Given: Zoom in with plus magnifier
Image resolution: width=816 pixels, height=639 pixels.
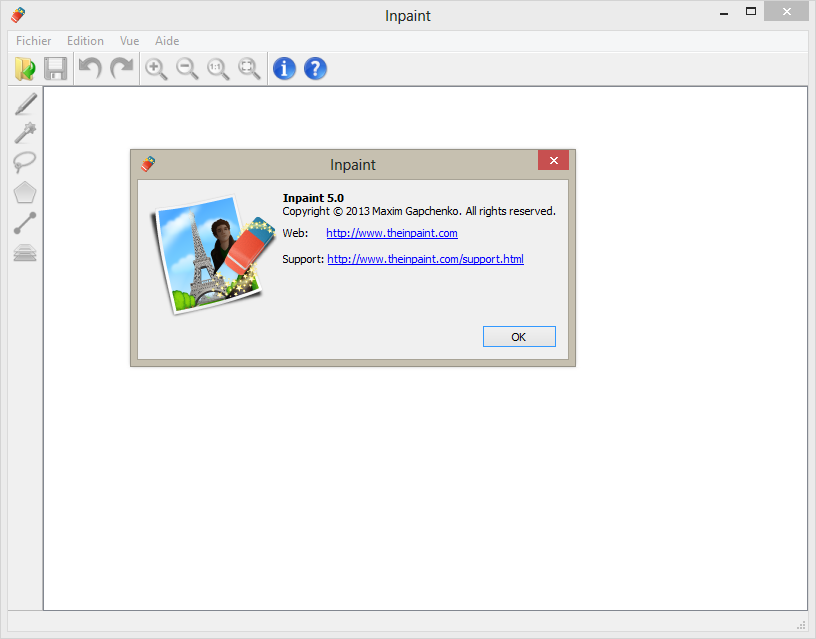Looking at the screenshot, I should click(156, 69).
